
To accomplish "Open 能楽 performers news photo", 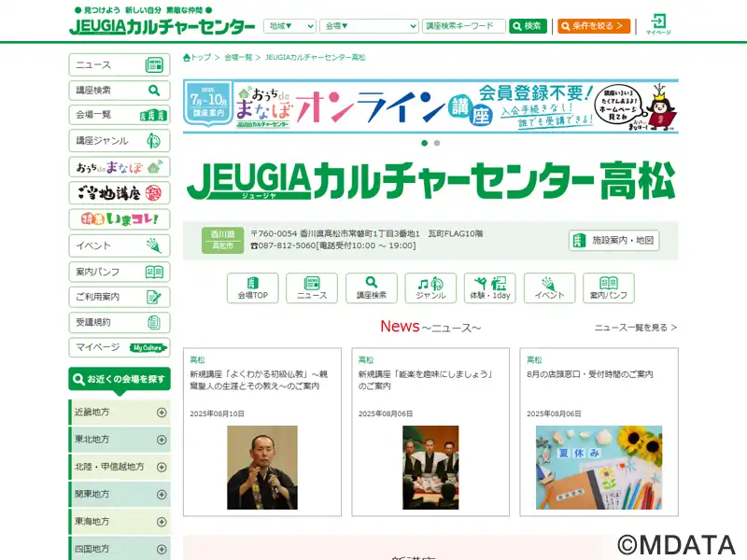I will 430,468.
